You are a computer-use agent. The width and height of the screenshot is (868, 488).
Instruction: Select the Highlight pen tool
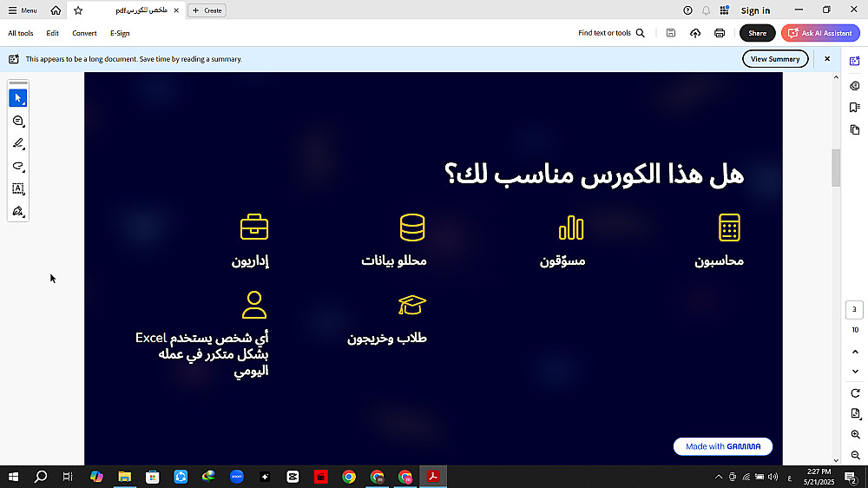tap(18, 143)
